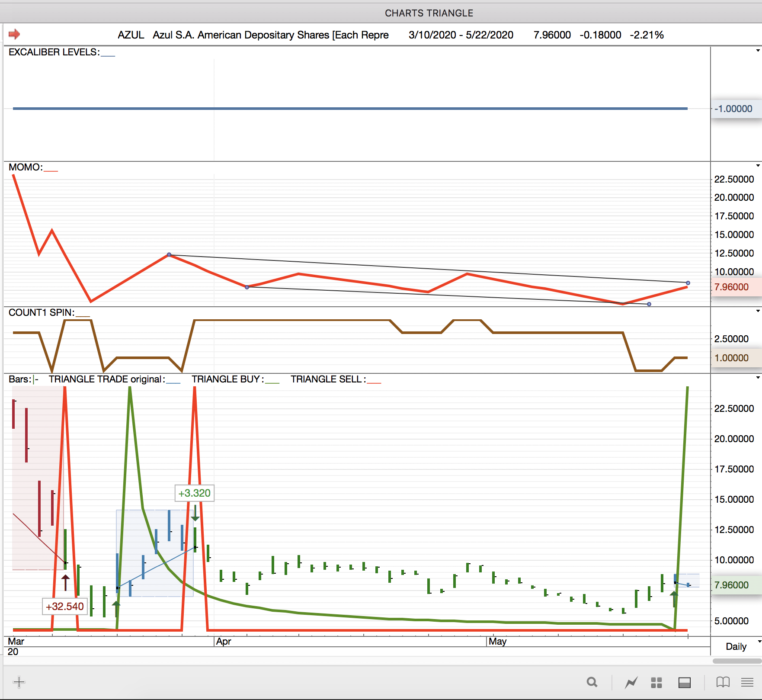
Task: Select the TRIANGLE TRADE original legend label
Action: click(x=106, y=379)
